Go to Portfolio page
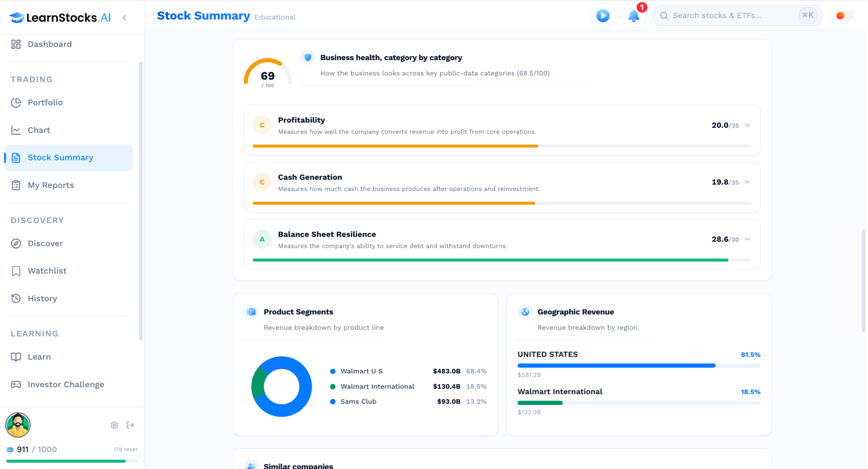This screenshot has height=469, width=868. click(69, 102)
